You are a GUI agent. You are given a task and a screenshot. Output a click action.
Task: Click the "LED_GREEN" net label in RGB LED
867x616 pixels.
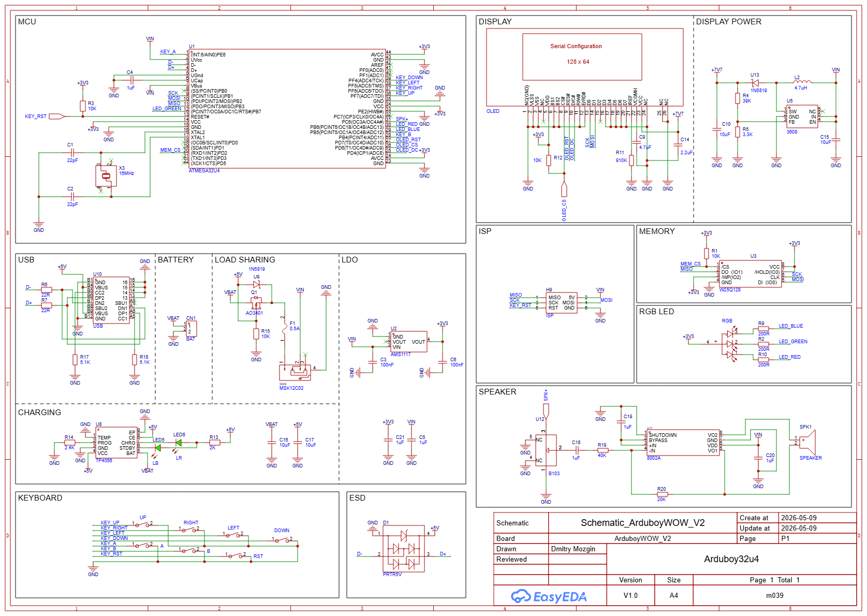pyautogui.click(x=793, y=342)
